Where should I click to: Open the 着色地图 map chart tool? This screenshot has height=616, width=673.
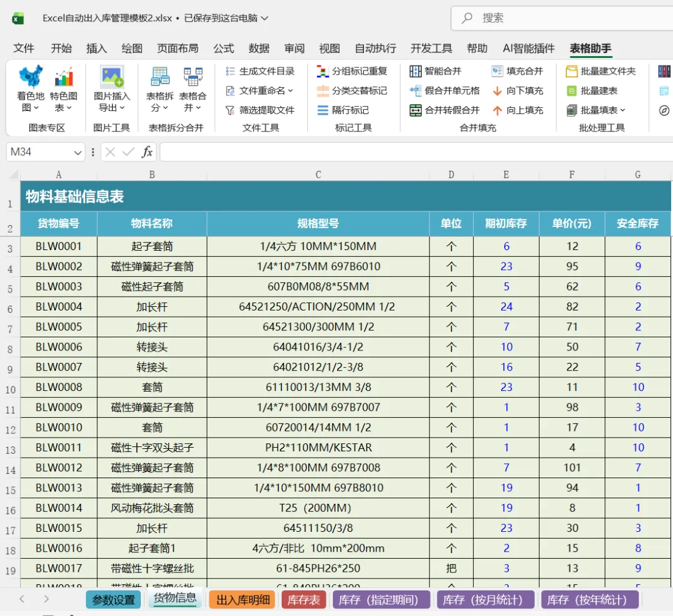pos(31,88)
